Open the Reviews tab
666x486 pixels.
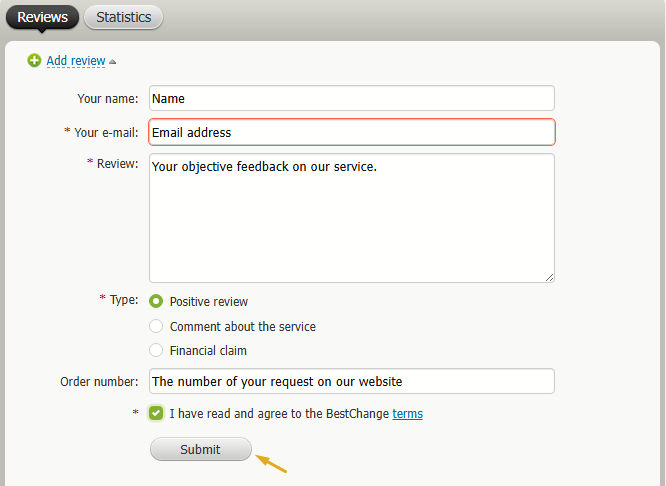(x=42, y=17)
